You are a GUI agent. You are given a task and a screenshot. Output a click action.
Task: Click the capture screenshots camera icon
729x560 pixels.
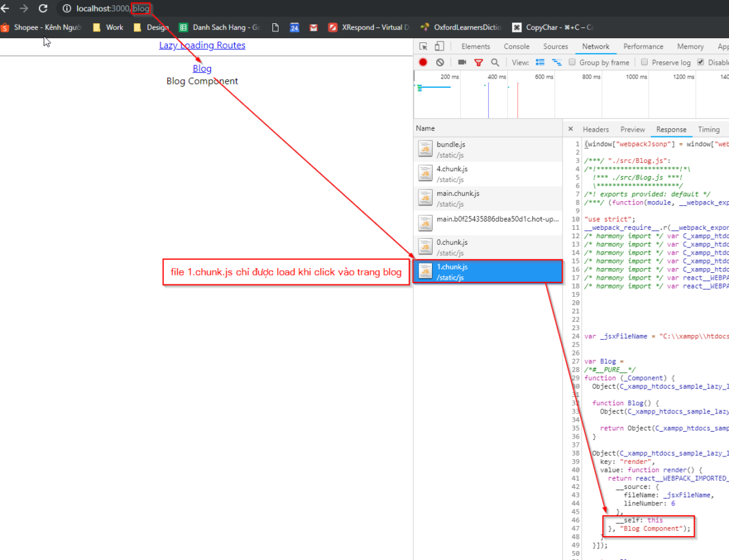click(462, 62)
